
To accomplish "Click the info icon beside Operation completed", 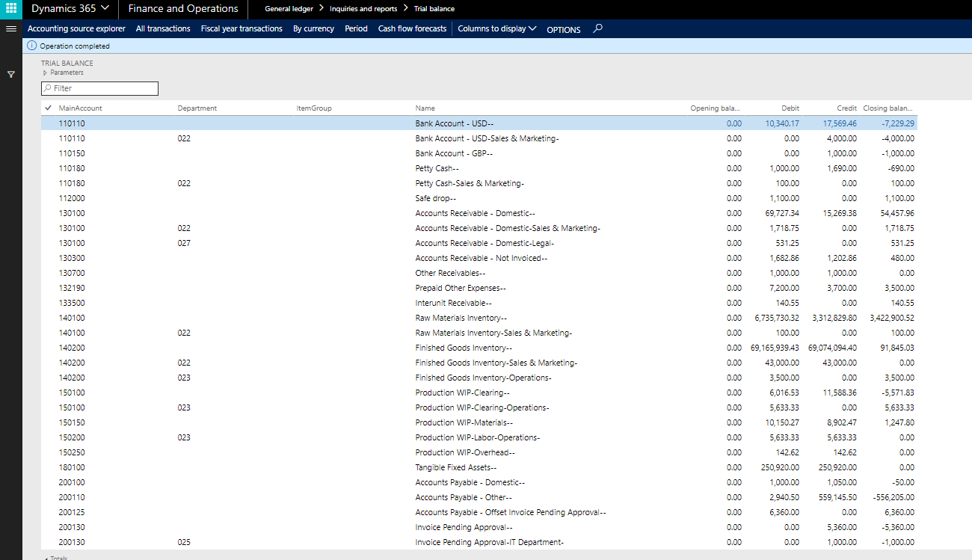I will [31, 46].
